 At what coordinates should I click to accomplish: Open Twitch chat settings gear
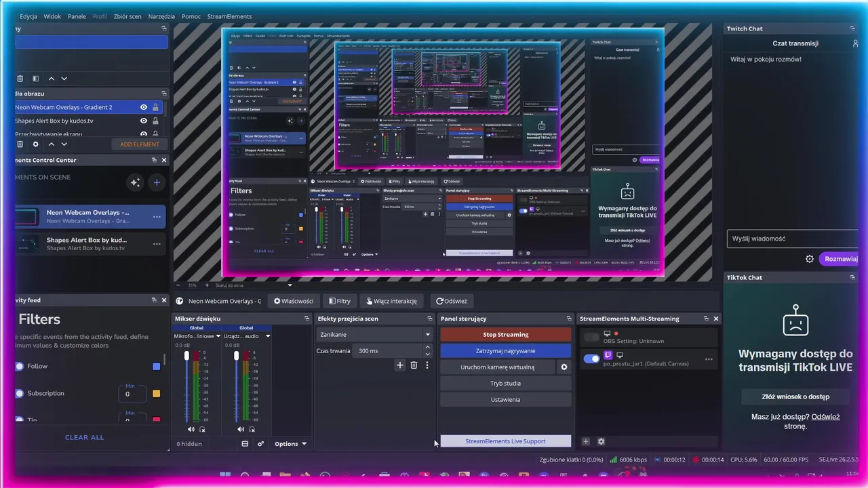809,259
